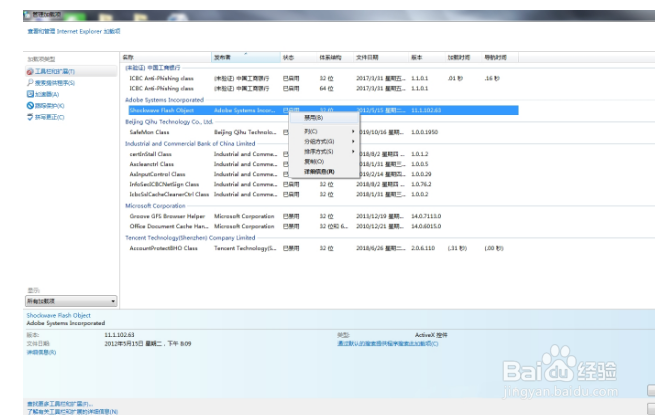The image size is (655, 415).
Task: Click version 2.0.6.110 in the AccountProtectBHO row
Action: tap(423, 248)
